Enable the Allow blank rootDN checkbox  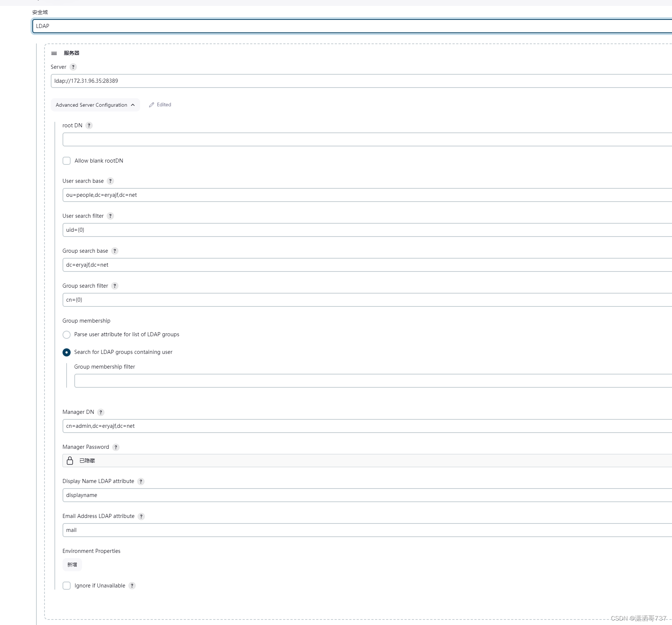point(67,161)
